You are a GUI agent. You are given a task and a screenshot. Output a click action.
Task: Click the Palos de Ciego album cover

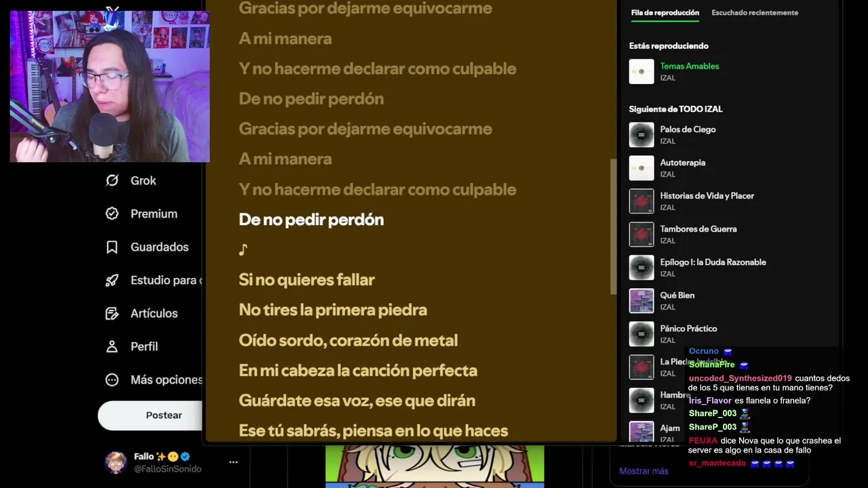click(642, 134)
